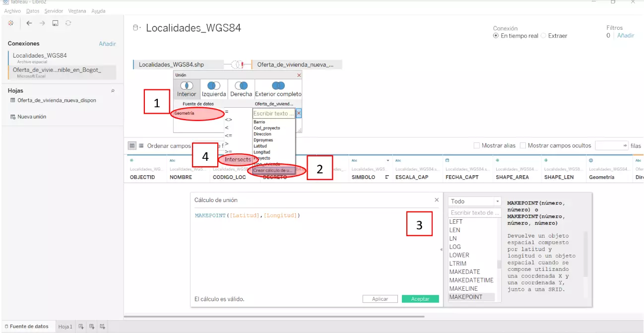This screenshot has width=644, height=333.
Task: Select the Izquierda join type icon
Action: pyautogui.click(x=214, y=86)
